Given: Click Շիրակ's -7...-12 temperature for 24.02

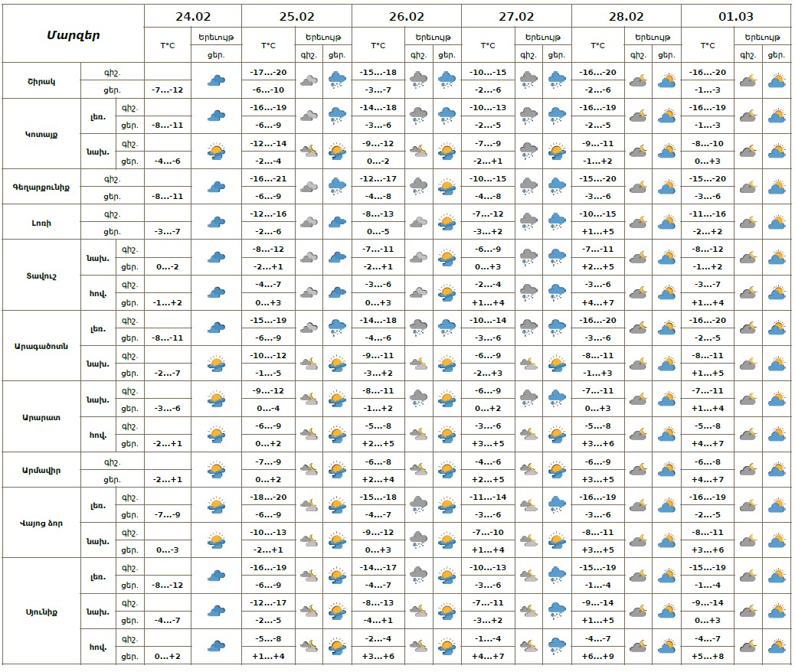Looking at the screenshot, I should tap(167, 90).
